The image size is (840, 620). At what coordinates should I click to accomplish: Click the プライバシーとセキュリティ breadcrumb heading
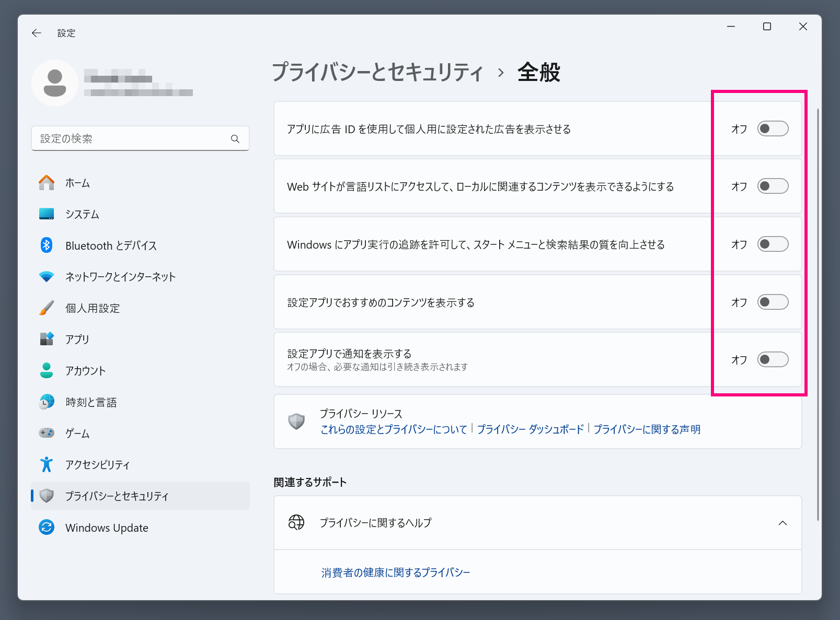coord(377,72)
